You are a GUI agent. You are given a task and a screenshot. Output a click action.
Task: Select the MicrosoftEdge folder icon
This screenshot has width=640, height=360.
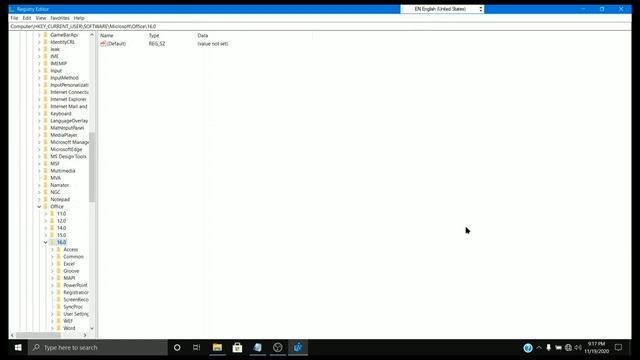(x=46, y=149)
